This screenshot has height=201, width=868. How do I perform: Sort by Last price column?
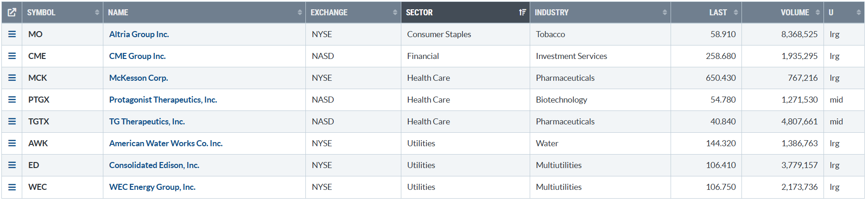(718, 13)
